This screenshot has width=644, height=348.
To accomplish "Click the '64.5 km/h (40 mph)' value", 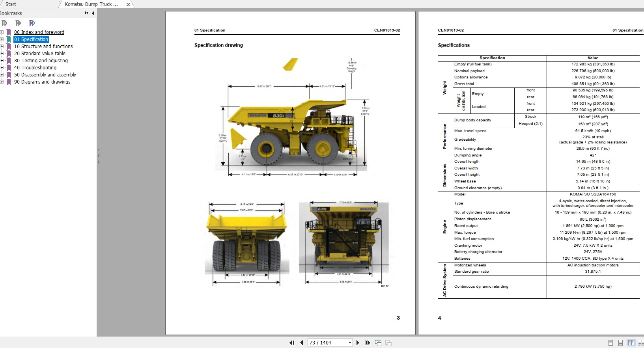I will [x=593, y=131].
